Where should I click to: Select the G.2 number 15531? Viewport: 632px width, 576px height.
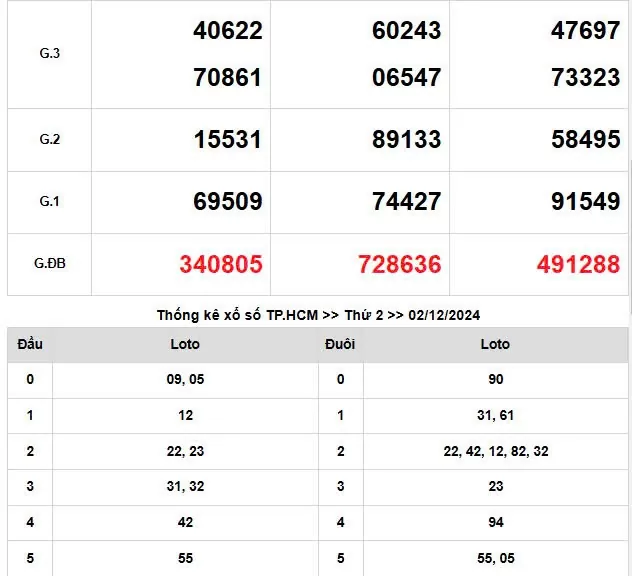pos(228,139)
